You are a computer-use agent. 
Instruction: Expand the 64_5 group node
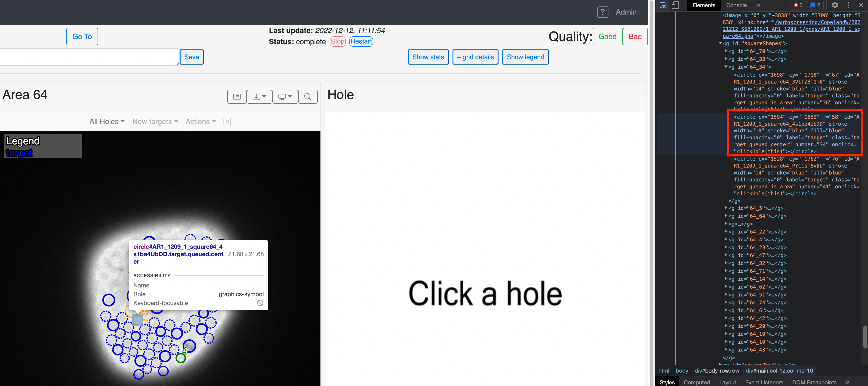(x=726, y=208)
